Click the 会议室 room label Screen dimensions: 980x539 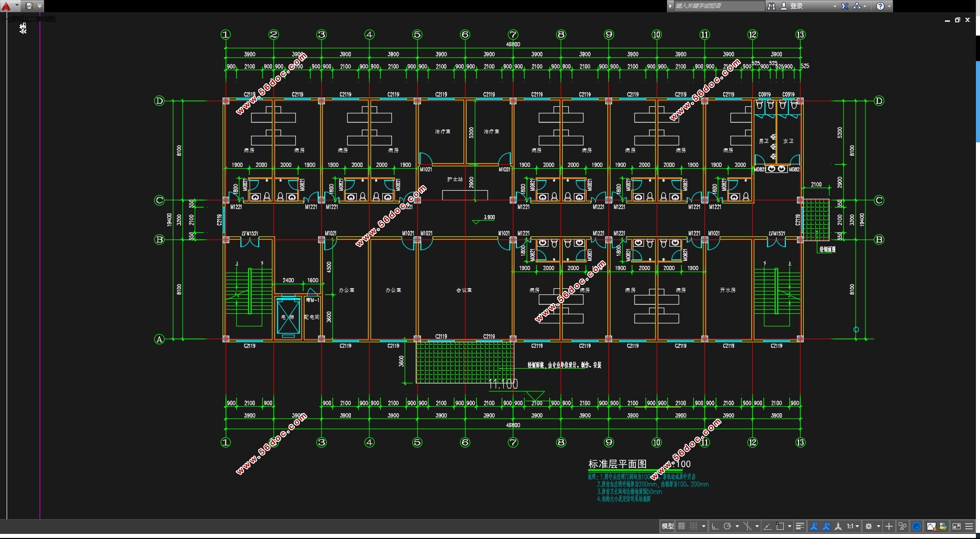pyautogui.click(x=464, y=290)
